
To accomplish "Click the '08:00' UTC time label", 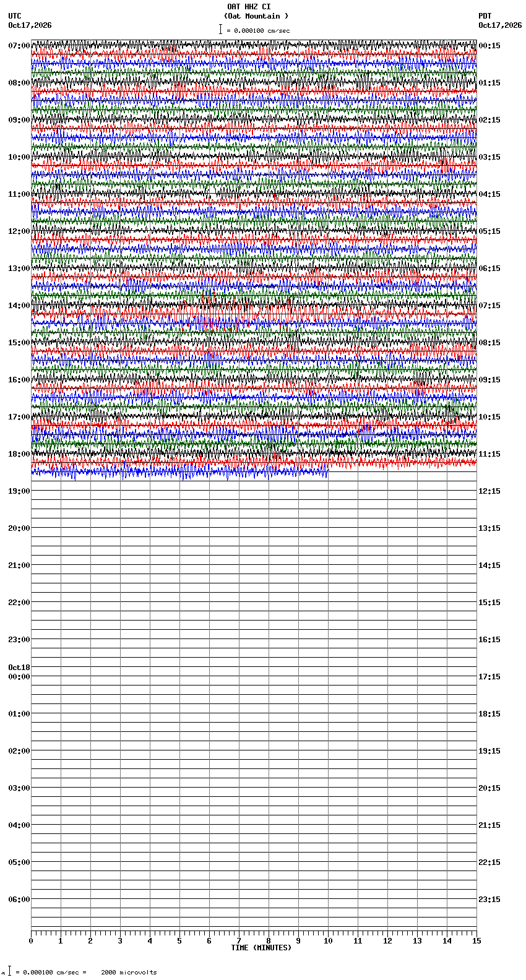I will click(19, 83).
